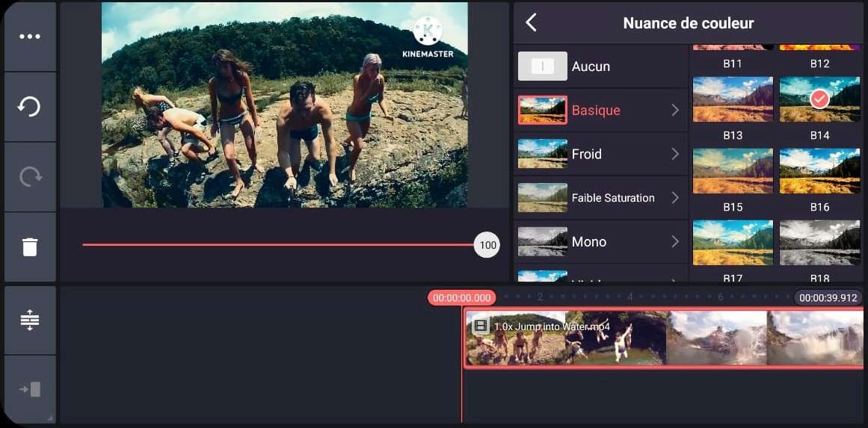Select the Jump into Water.mp4 clip
Viewport: 868px width, 428px height.
pos(665,338)
